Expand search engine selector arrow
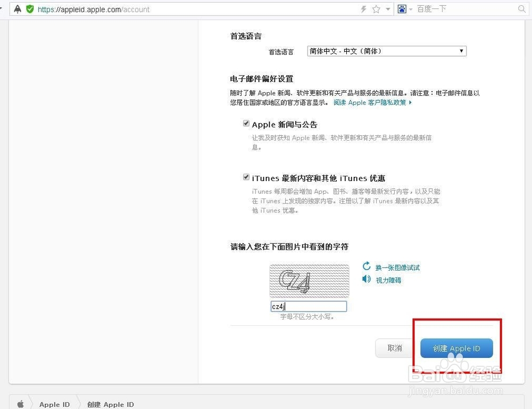532x409 pixels. pos(411,10)
